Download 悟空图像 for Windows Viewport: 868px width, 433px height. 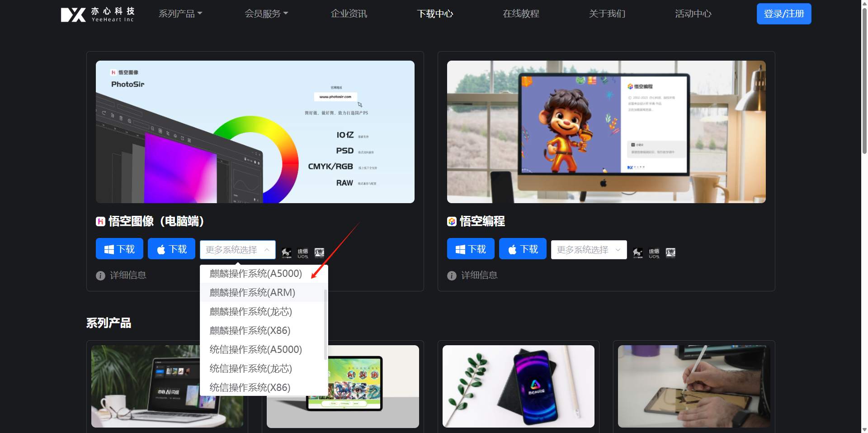click(x=119, y=249)
